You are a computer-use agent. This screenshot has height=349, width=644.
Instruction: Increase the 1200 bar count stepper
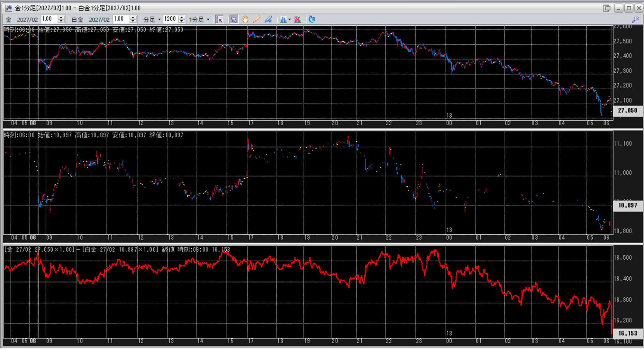coord(182,17)
